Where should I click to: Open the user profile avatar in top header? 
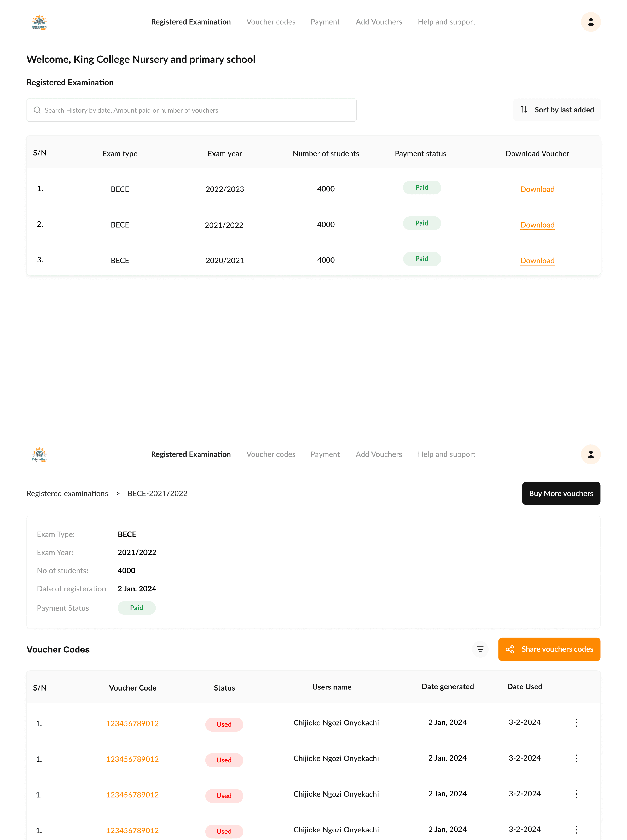[590, 22]
